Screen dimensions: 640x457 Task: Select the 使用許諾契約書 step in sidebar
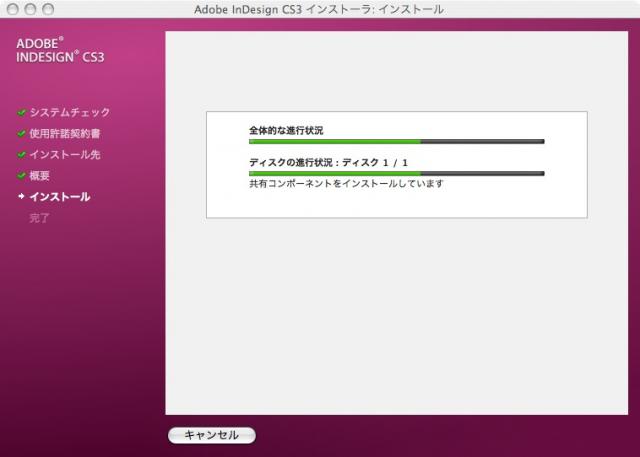[65, 133]
